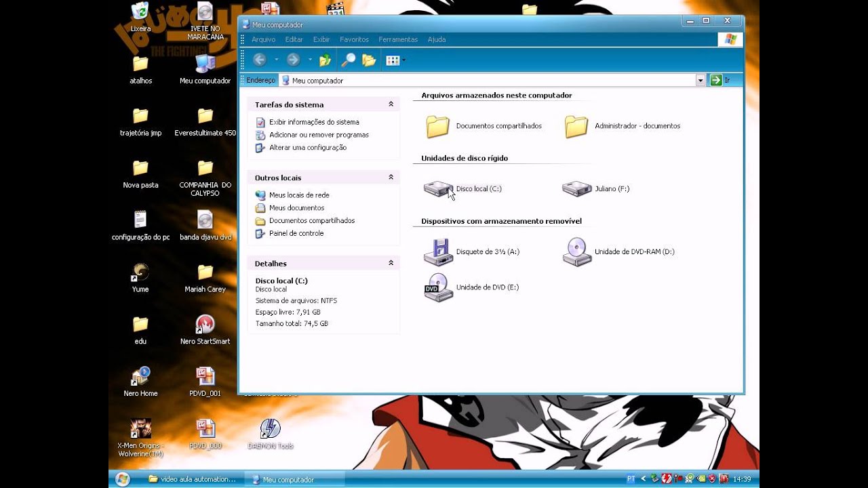
Task: Open the Arquivo menu
Action: tap(263, 39)
